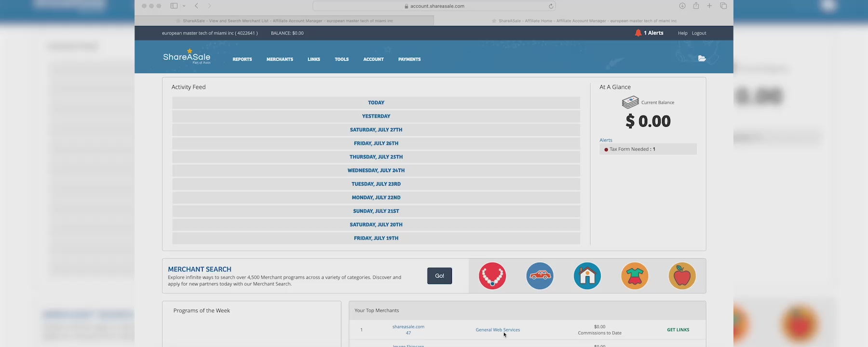
Task: Expand TODAY in Activity Feed
Action: 376,103
